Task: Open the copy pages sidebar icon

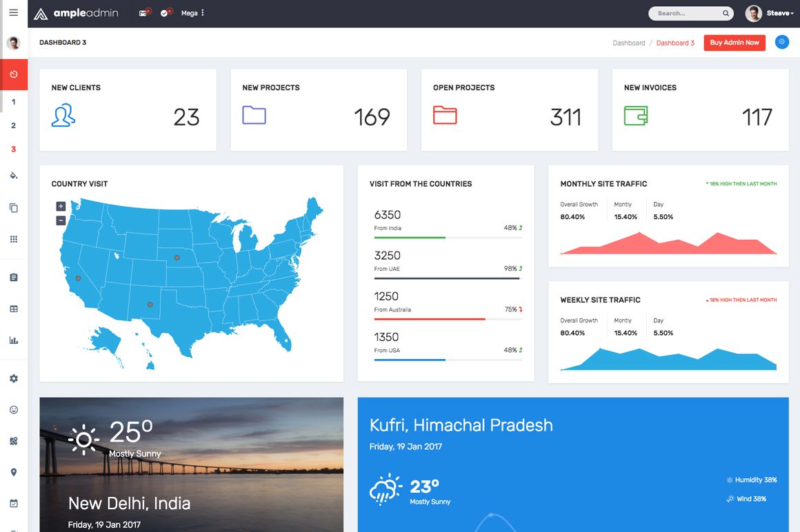Action: (14, 207)
